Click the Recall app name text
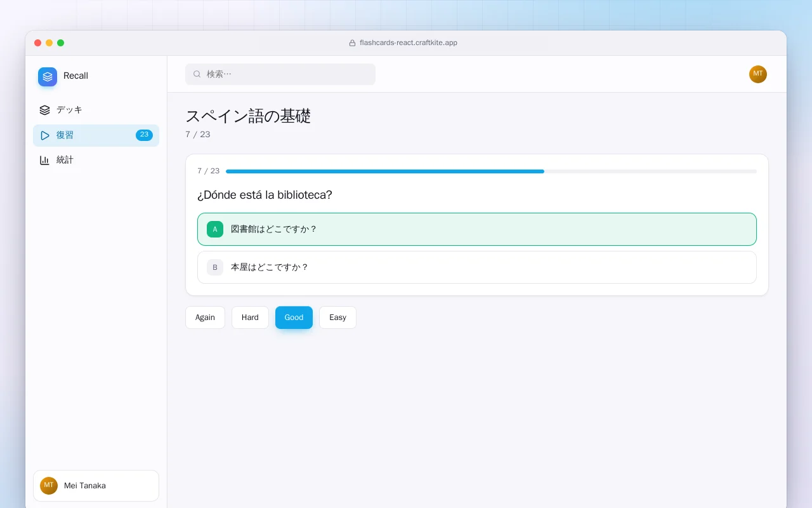The image size is (812, 508). [x=75, y=76]
